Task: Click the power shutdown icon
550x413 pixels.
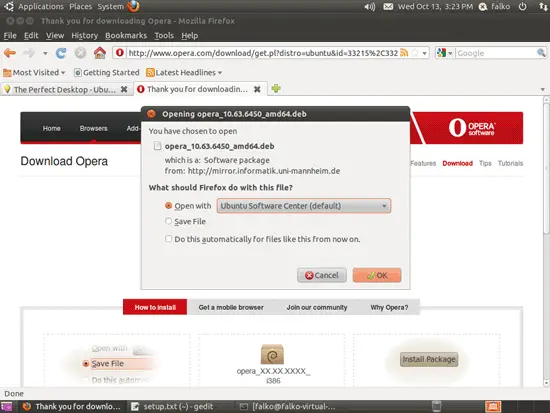Action: pyautogui.click(x=523, y=6)
